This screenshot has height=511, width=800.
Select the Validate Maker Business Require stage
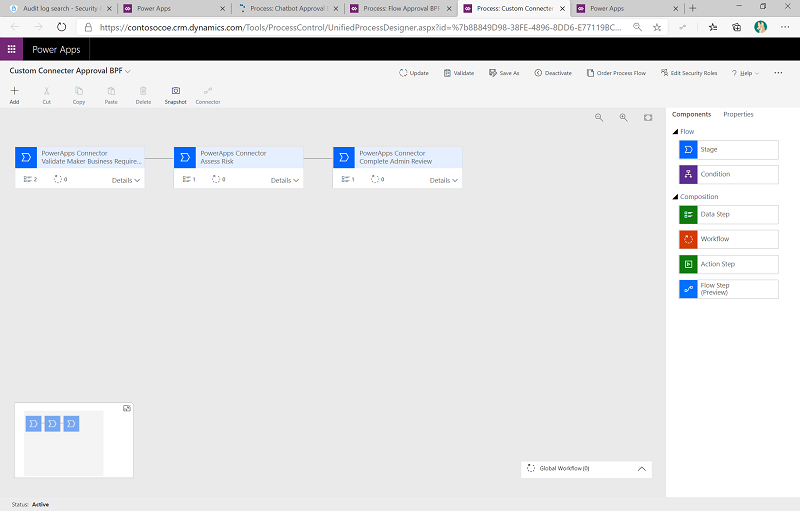pos(80,158)
